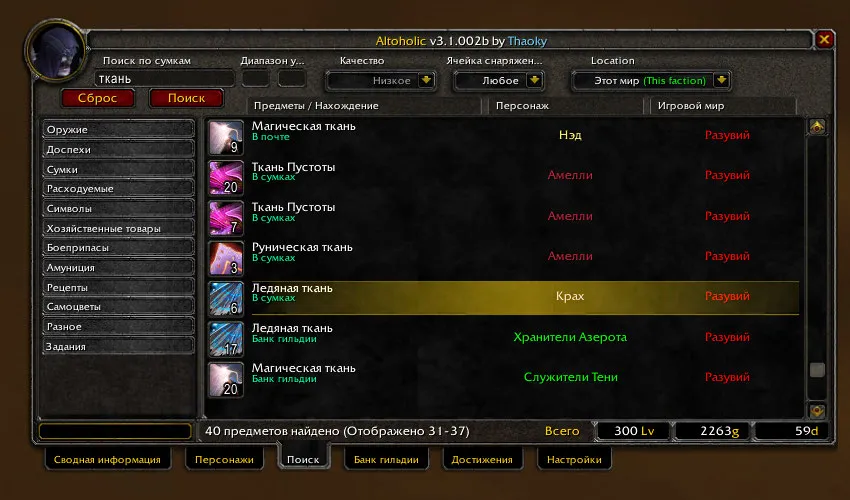The image size is (850, 500).
Task: Open the Персонажи tab
Action: (x=224, y=459)
